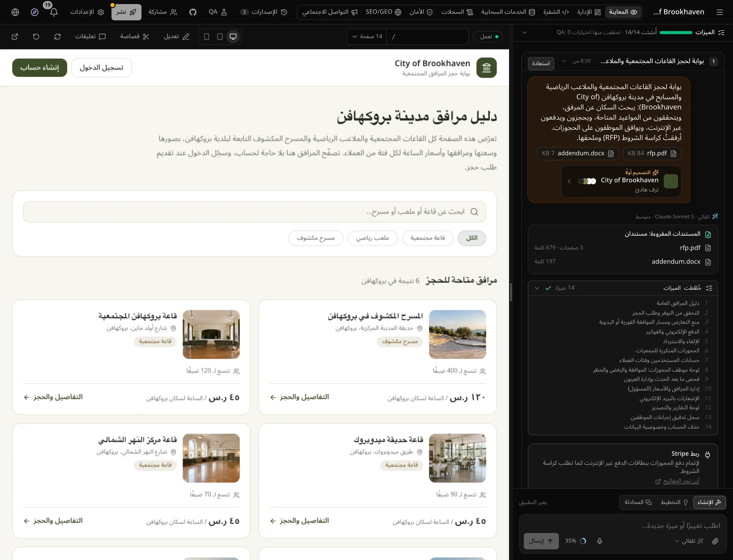Open the 14 صفحة pages dropdown
This screenshot has width=733, height=560.
(367, 36)
